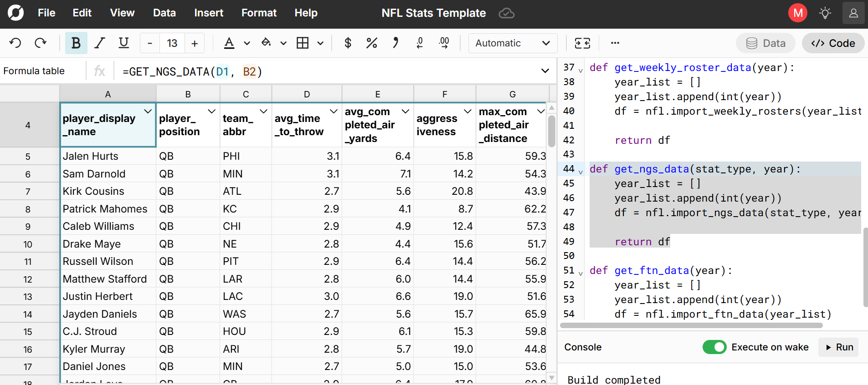868x385 pixels.
Task: Open player_display_name column filter dropdown
Action: (x=148, y=111)
